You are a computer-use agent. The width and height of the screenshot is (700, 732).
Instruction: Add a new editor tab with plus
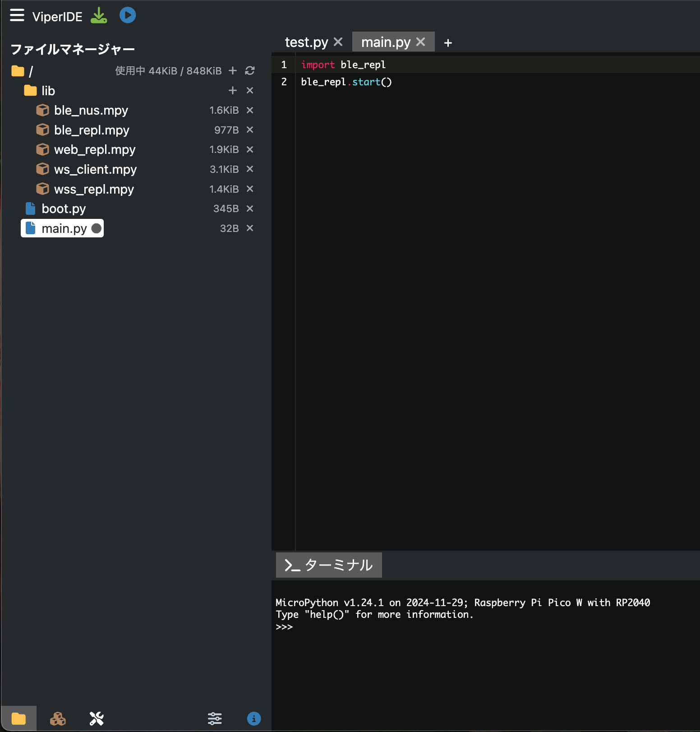[448, 43]
